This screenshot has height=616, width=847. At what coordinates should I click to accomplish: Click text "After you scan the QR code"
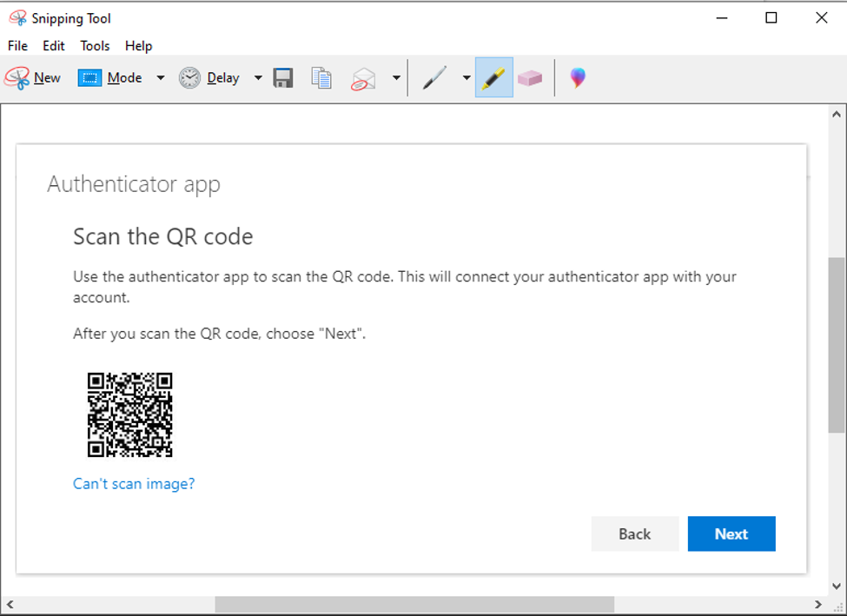[x=167, y=334]
